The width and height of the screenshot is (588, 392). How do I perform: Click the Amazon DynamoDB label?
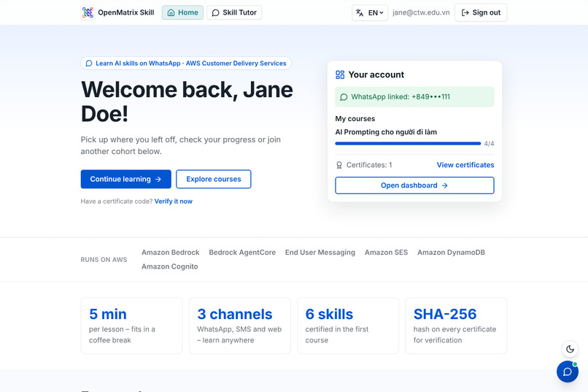(x=451, y=253)
